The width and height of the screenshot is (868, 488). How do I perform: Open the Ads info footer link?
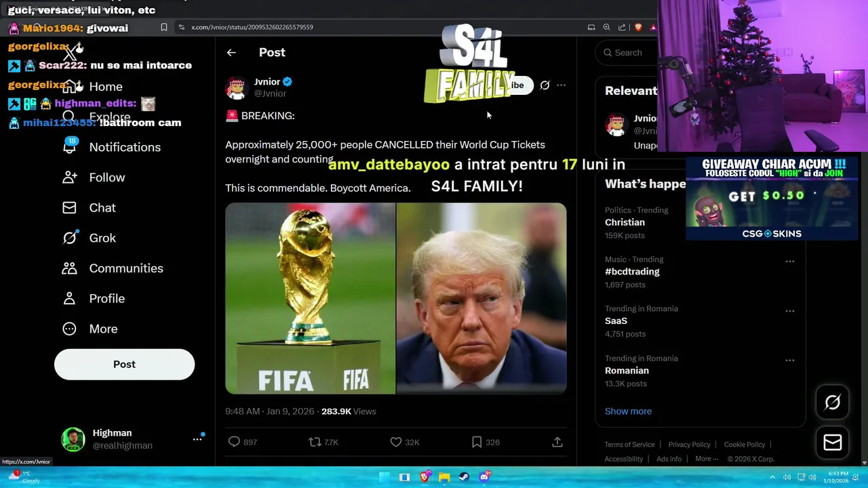pos(669,459)
